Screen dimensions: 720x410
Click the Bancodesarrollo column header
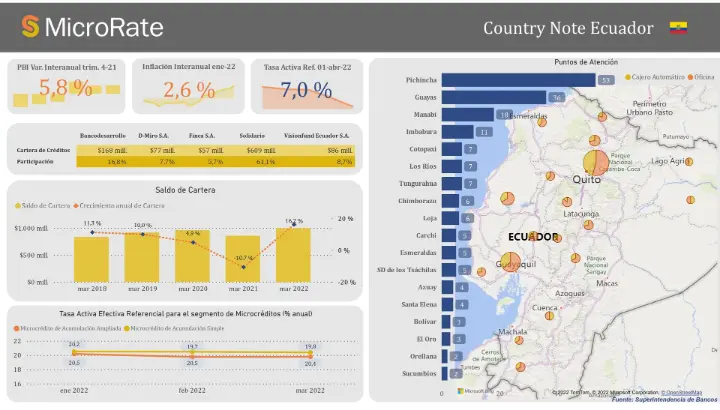[103, 135]
